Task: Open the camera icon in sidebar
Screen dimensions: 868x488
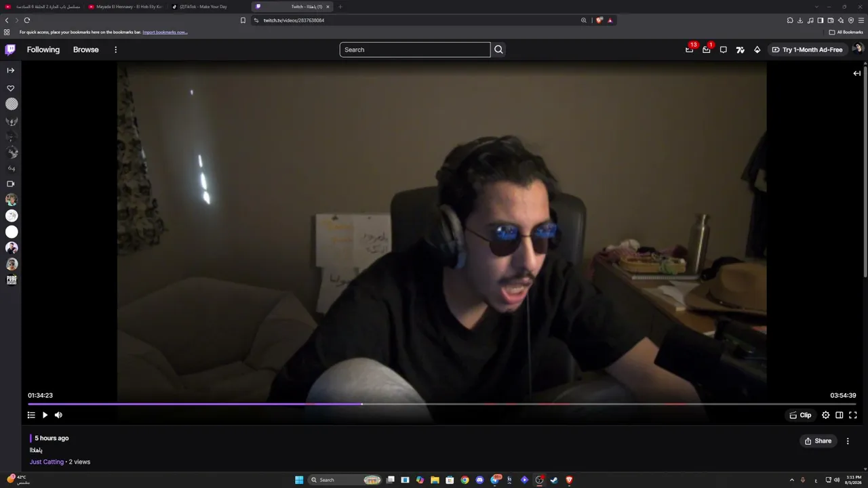Action: coord(11,184)
